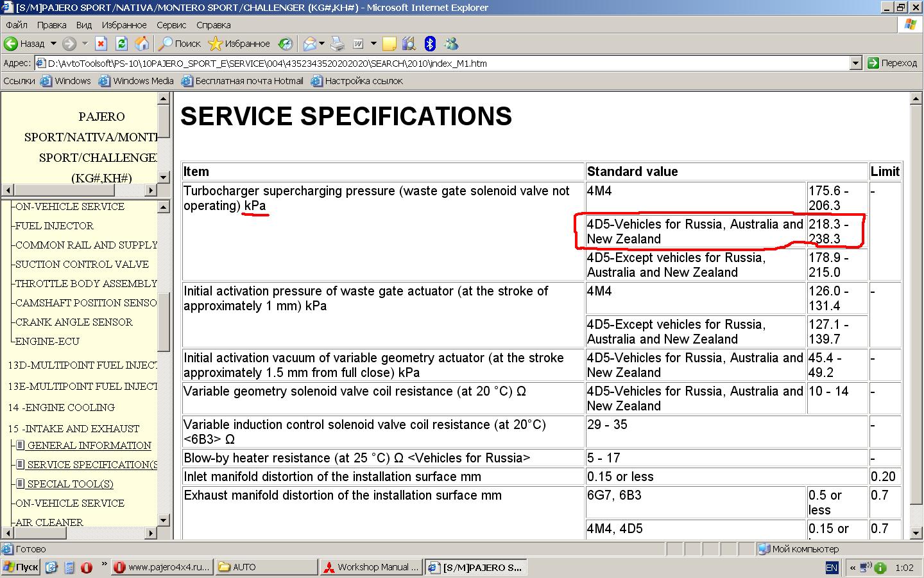
Task: Open the History toolbar icon
Action: [x=286, y=44]
